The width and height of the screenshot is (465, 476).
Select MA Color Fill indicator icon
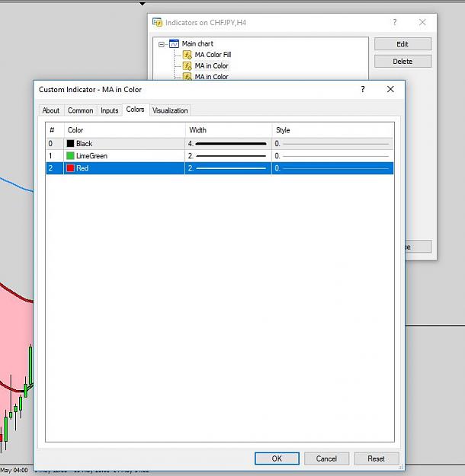[x=188, y=55]
